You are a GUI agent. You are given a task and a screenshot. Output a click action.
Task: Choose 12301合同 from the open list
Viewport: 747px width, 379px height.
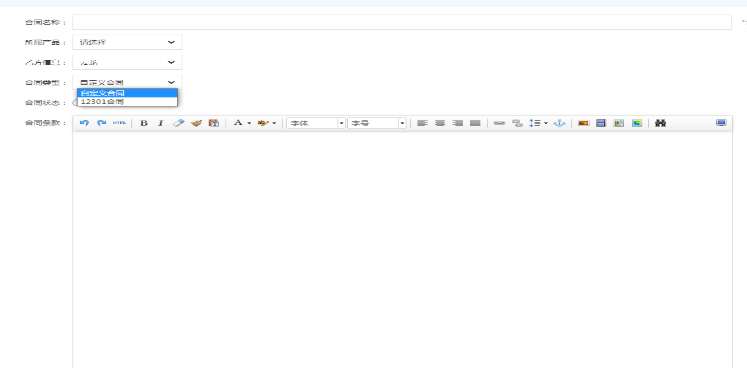coord(127,101)
